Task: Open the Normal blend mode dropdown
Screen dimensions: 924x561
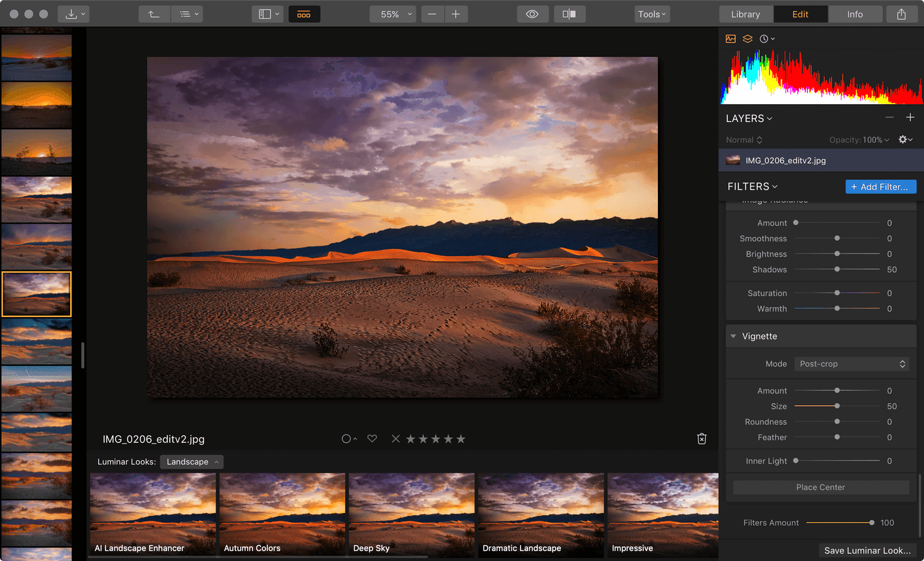Action: tap(744, 140)
